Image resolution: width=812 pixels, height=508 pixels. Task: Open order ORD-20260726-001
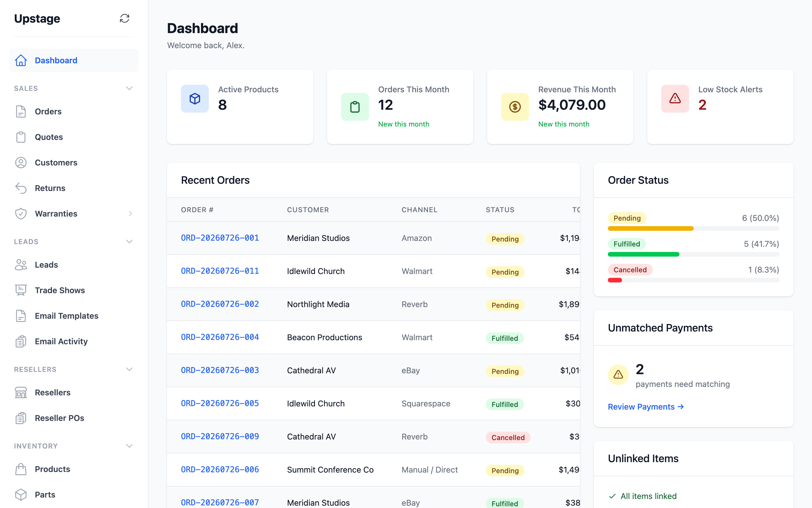(x=220, y=238)
